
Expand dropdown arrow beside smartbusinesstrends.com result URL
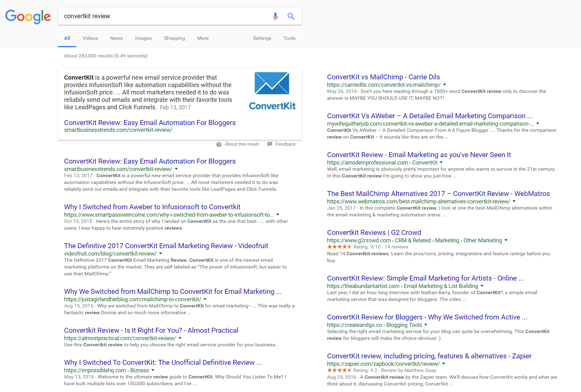coord(176,169)
